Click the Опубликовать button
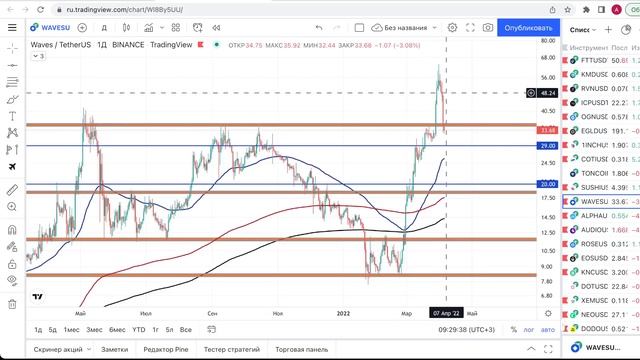The image size is (640, 360). [x=528, y=28]
